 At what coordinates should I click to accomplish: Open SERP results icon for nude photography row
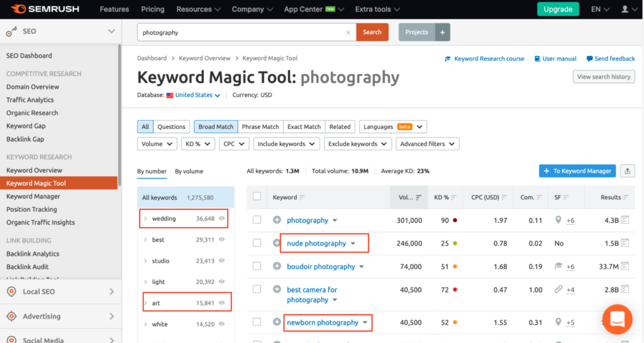pos(625,243)
